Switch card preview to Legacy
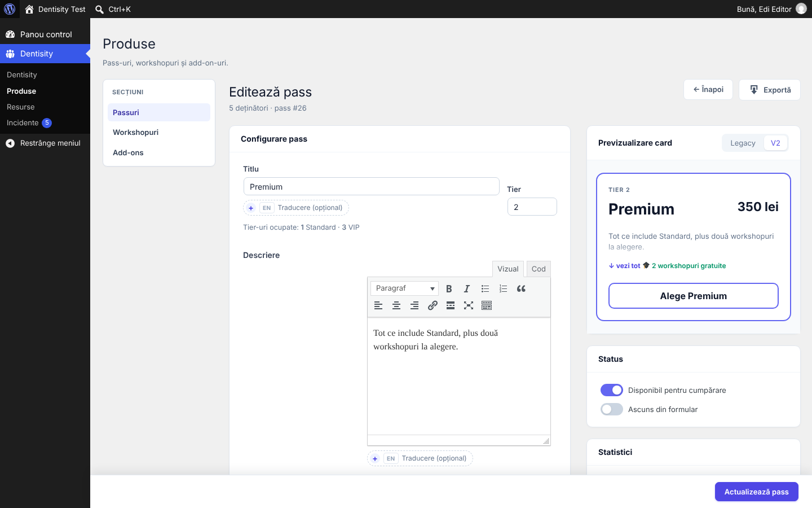This screenshot has width=812, height=508. [743, 143]
